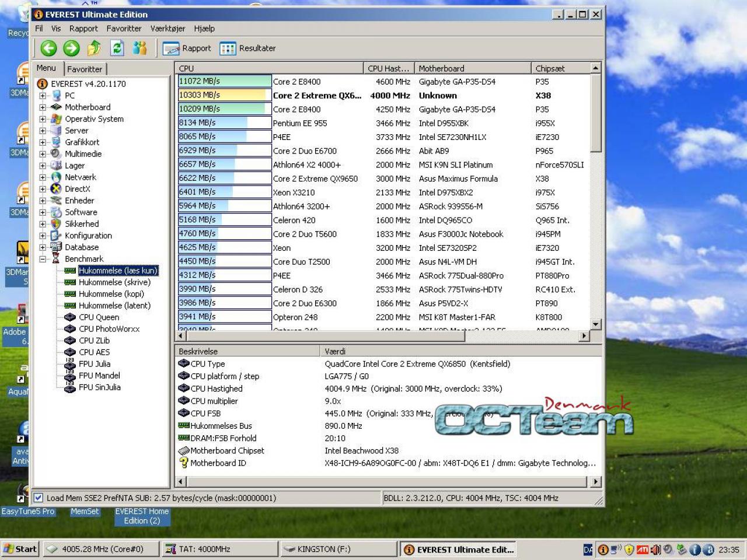Sort by the CPU column header
The height and width of the screenshot is (560, 747).
coord(269,68)
